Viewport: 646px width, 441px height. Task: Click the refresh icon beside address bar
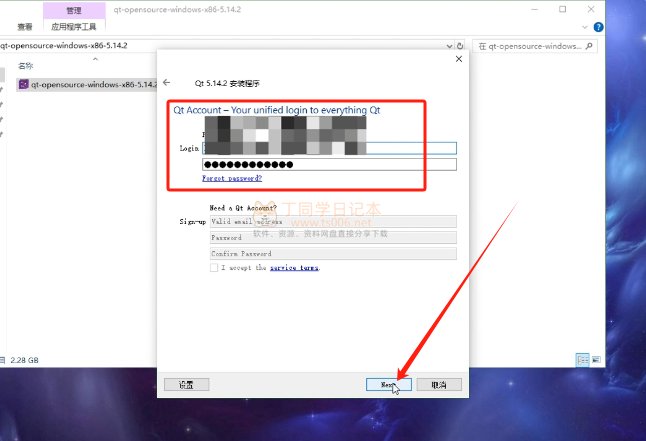463,46
